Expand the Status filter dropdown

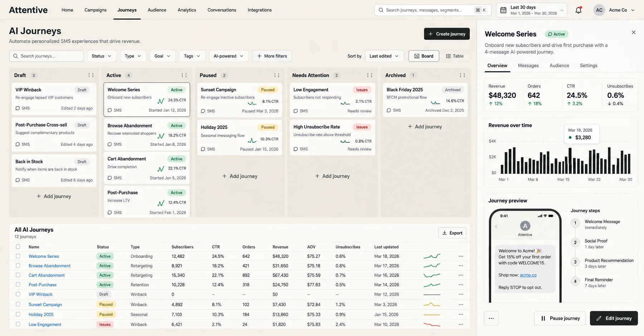coord(102,56)
